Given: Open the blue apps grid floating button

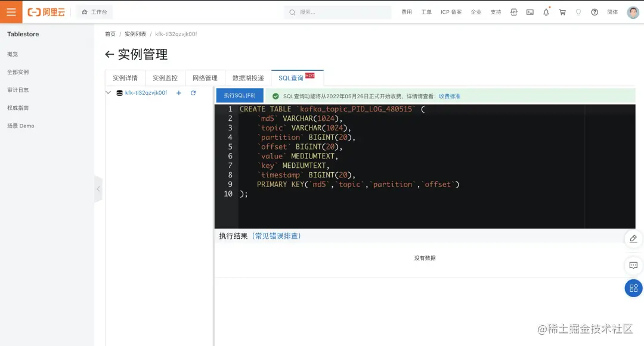Looking at the screenshot, I should [633, 288].
